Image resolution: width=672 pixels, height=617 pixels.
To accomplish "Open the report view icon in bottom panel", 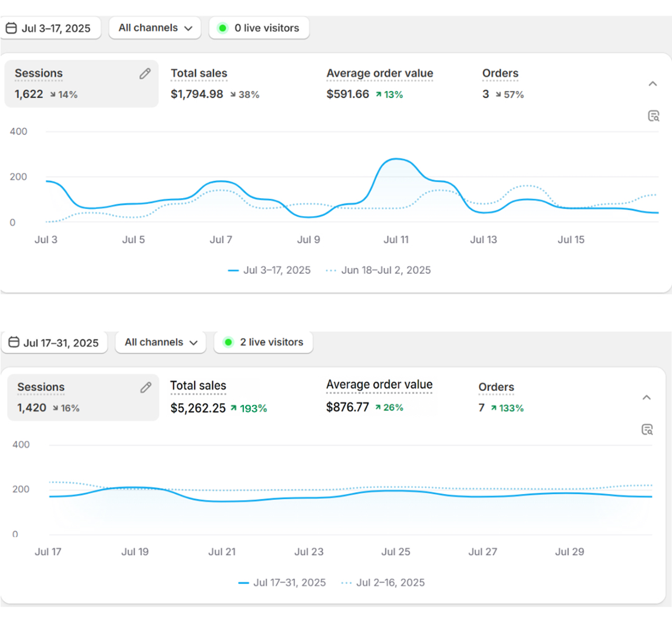I will point(647,429).
